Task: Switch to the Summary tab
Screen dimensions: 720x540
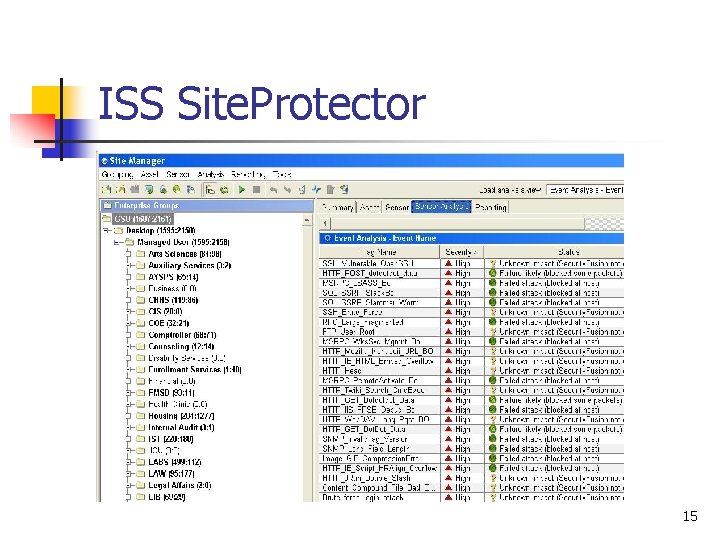Action: (338, 208)
